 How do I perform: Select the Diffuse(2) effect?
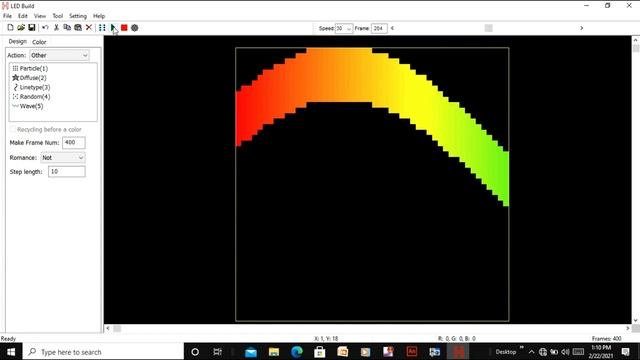click(x=29, y=78)
